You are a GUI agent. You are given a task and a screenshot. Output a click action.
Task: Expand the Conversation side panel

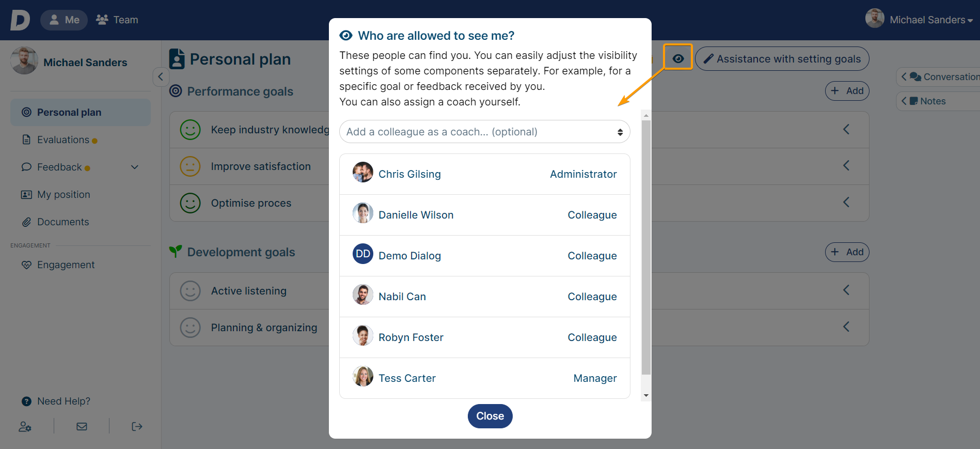click(x=939, y=77)
